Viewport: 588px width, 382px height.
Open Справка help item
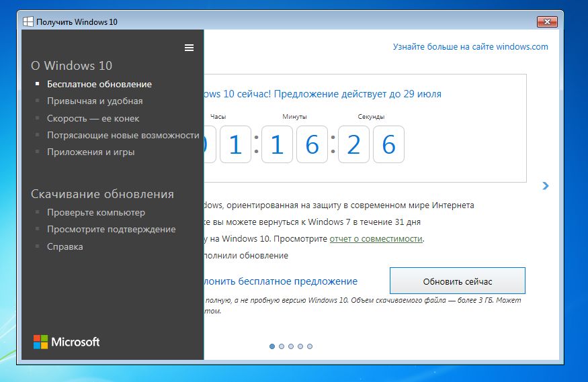point(65,247)
